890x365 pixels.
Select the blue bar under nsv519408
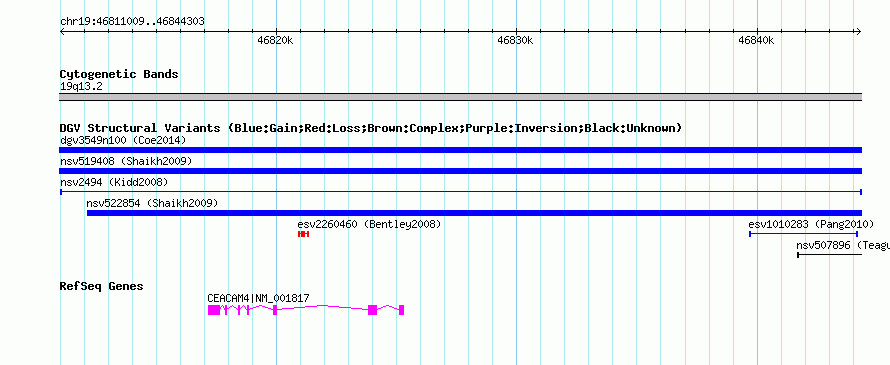[460, 171]
